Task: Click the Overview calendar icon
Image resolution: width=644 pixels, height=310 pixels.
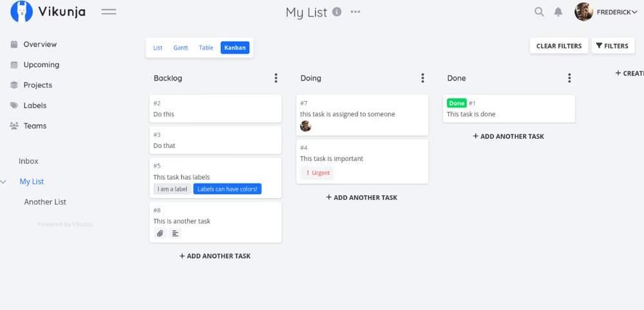Action: pos(14,44)
